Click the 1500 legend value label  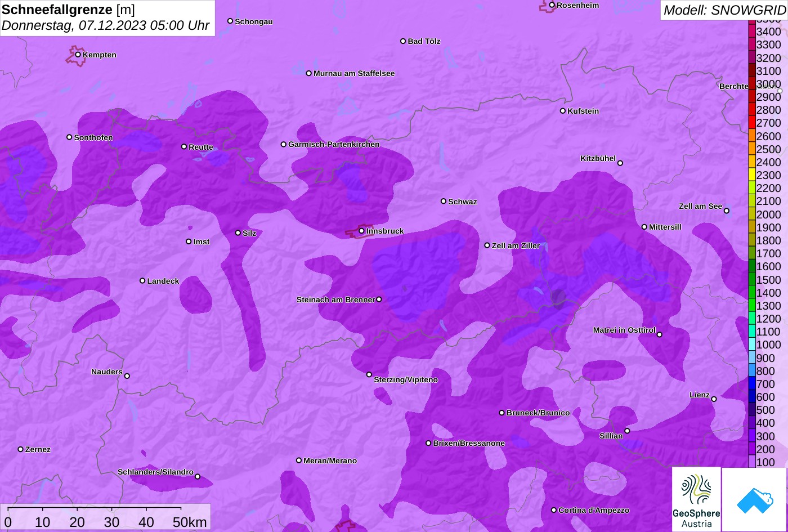(x=769, y=280)
